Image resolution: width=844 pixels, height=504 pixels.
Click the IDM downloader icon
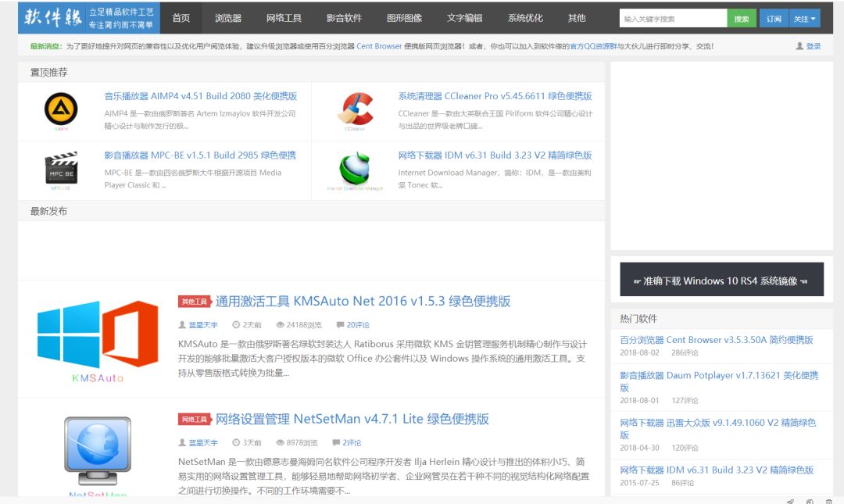click(354, 167)
